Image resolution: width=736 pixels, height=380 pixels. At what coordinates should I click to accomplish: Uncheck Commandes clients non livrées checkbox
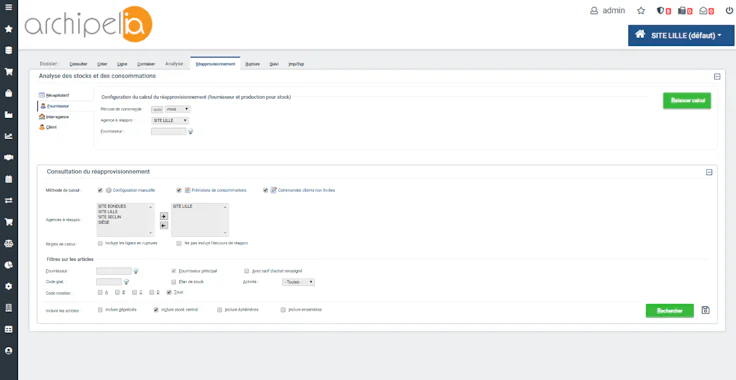266,190
